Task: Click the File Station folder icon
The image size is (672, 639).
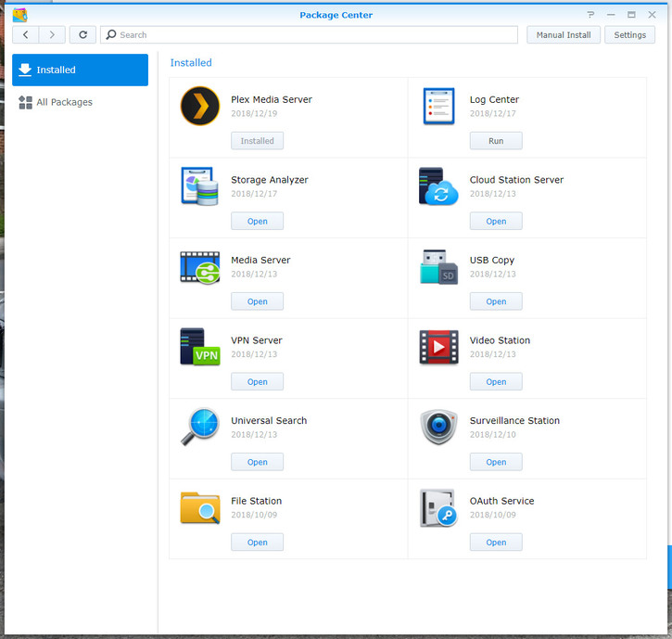Action: pyautogui.click(x=200, y=507)
